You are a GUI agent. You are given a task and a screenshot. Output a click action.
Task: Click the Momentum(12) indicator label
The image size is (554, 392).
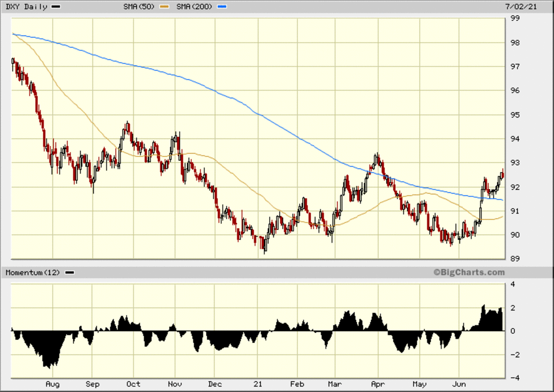[x=33, y=273]
